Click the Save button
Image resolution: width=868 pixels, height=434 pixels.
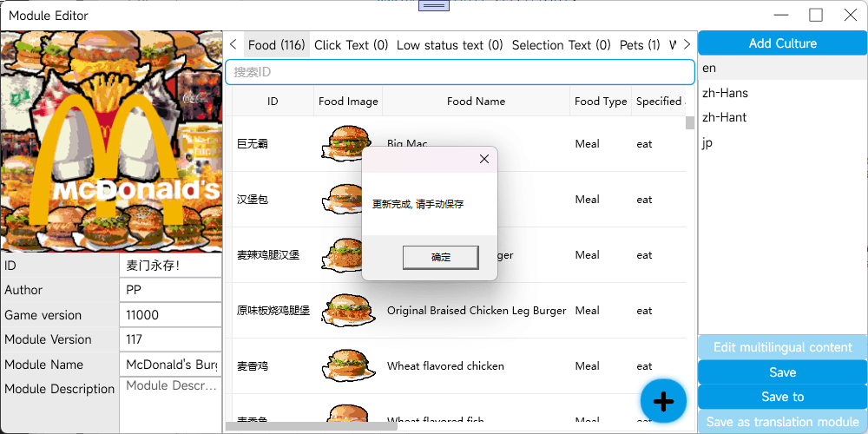[783, 372]
